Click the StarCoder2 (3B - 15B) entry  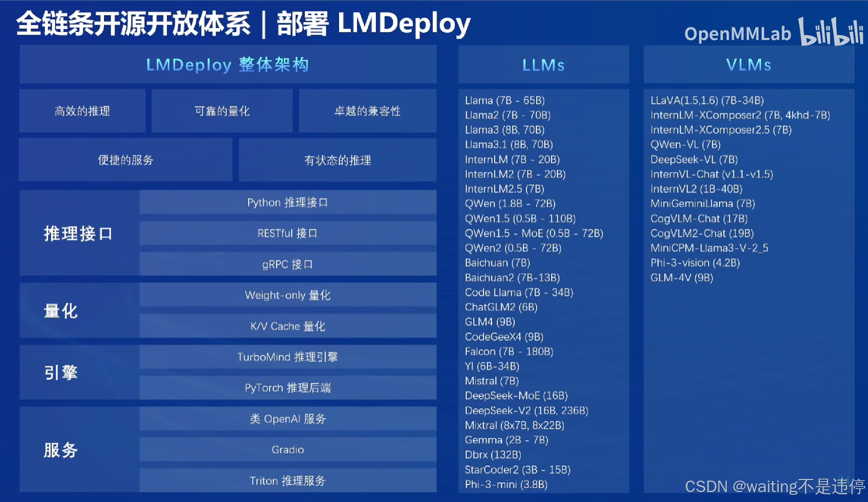point(518,470)
